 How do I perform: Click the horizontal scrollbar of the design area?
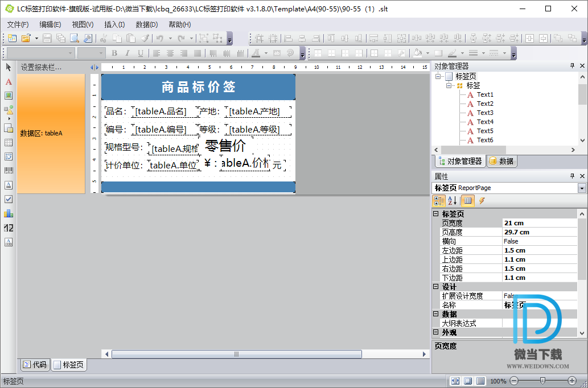[237, 354]
